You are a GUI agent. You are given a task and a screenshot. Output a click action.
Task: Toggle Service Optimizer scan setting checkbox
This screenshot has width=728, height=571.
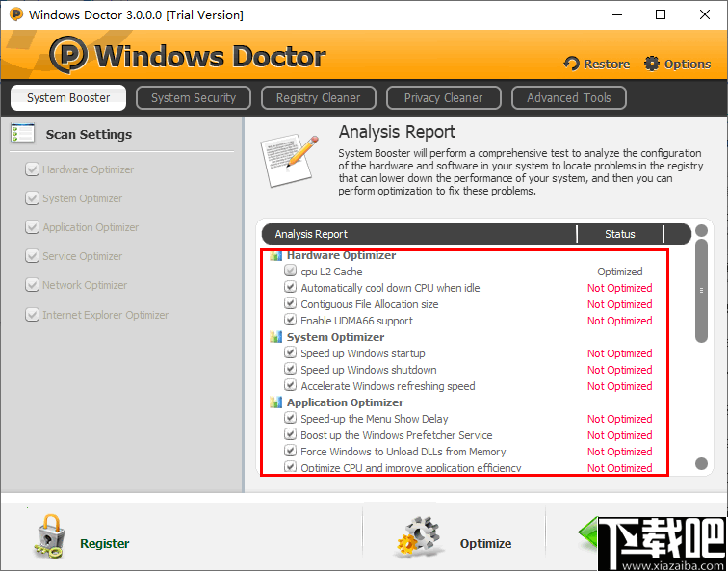[x=32, y=256]
